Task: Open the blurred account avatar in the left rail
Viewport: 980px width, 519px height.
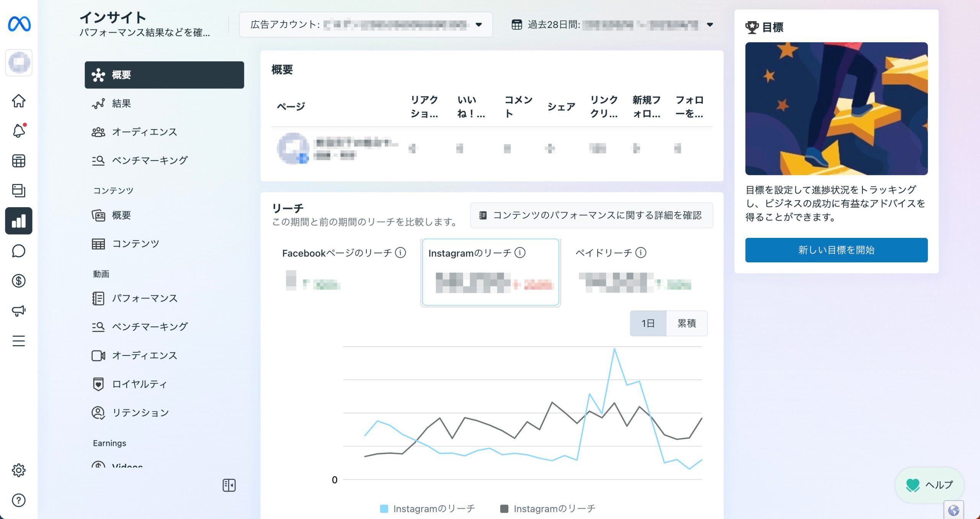Action: [19, 62]
